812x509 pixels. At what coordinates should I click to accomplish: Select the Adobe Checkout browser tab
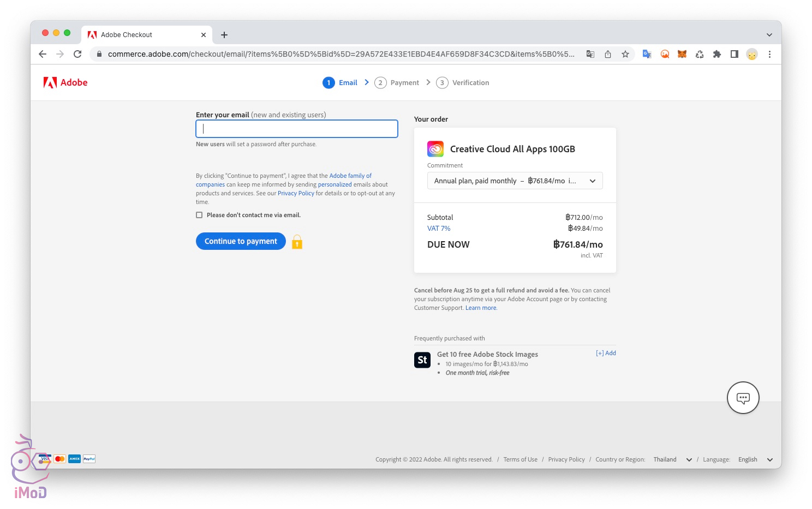(x=143, y=34)
